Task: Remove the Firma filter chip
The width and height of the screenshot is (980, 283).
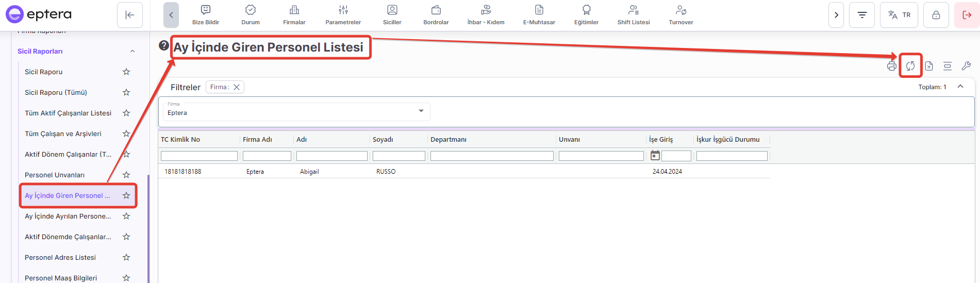Action: click(237, 87)
